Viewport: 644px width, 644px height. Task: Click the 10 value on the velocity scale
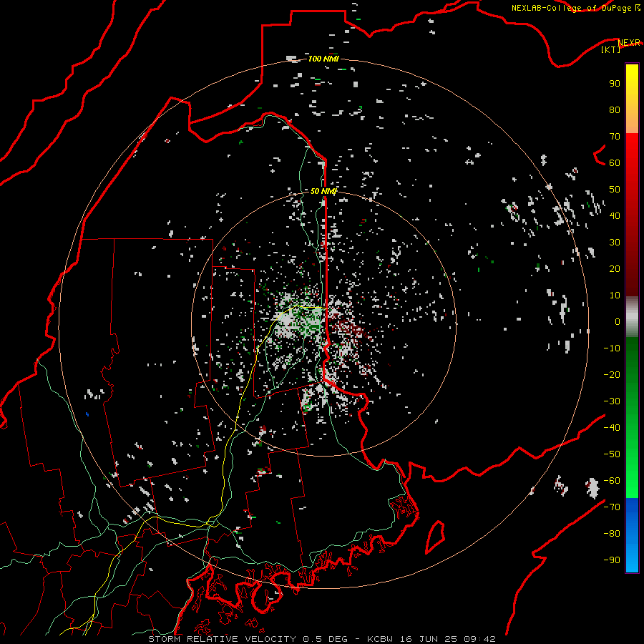[x=615, y=296]
